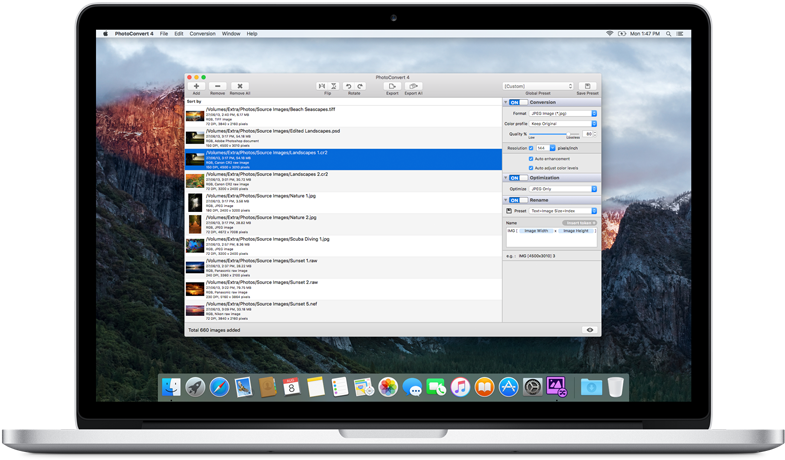
Task: Toggle the Optimization ON switch
Action: pyautogui.click(x=518, y=178)
